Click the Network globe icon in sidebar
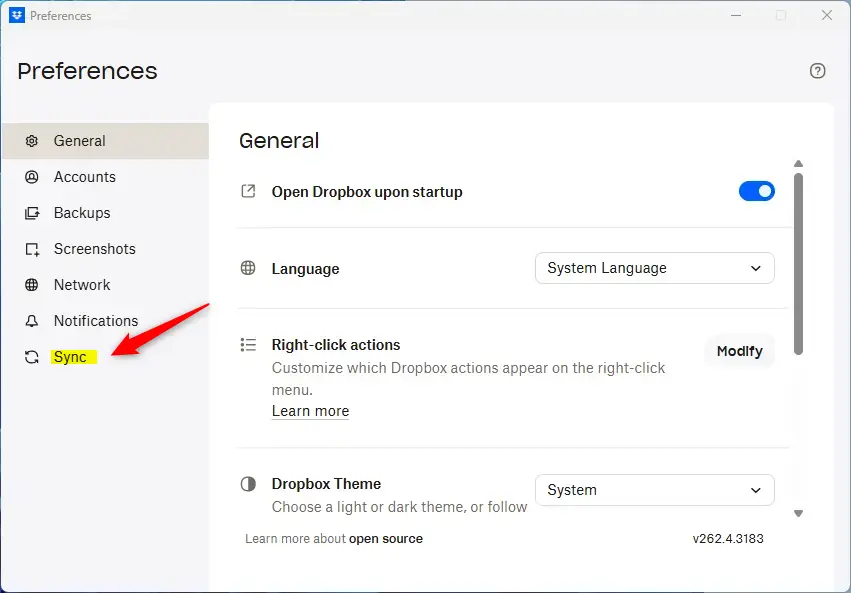 [x=32, y=285]
